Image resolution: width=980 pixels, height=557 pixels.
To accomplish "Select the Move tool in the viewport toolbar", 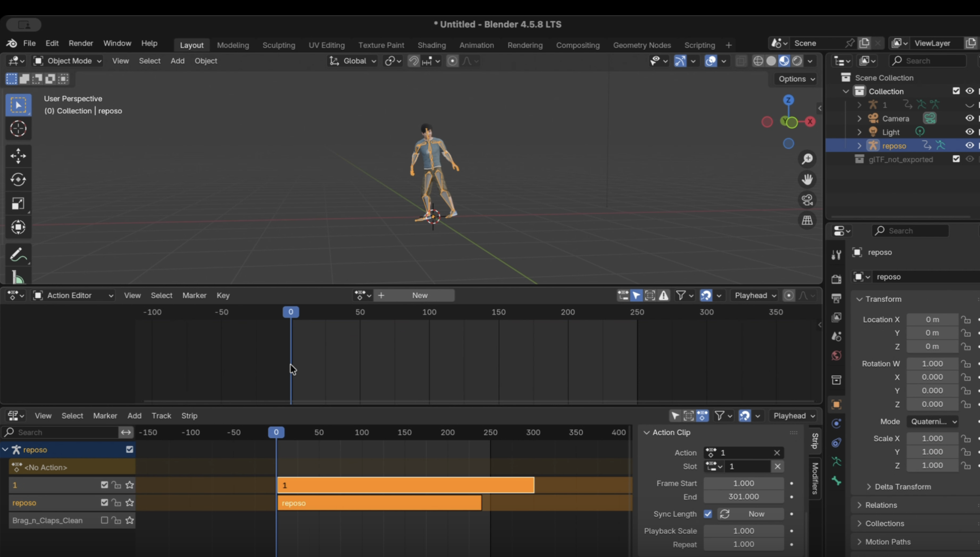I will 18,156.
